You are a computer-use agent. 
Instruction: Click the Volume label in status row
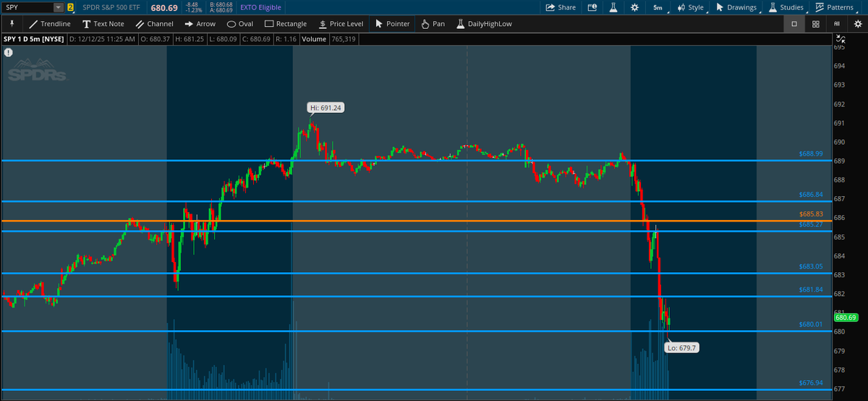point(313,38)
